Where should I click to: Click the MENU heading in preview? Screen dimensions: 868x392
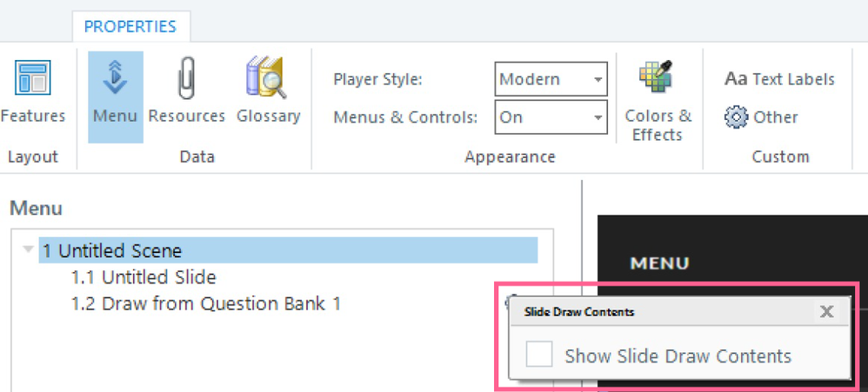659,262
